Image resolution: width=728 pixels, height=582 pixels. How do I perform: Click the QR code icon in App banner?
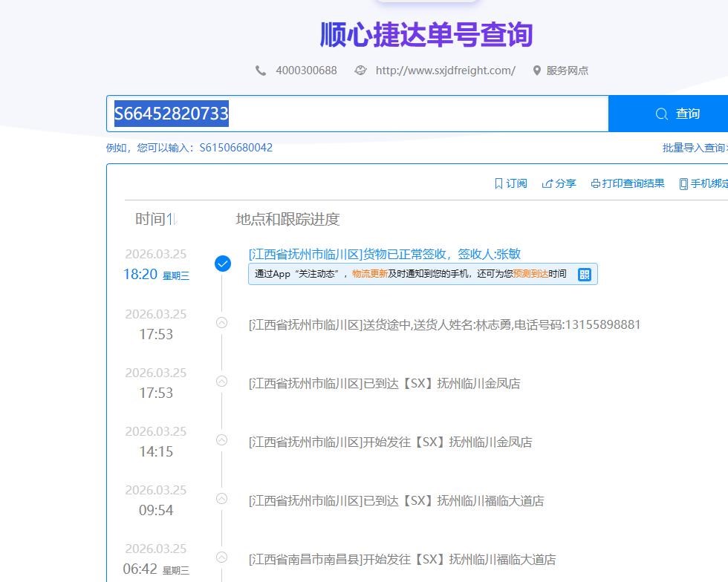pos(585,274)
